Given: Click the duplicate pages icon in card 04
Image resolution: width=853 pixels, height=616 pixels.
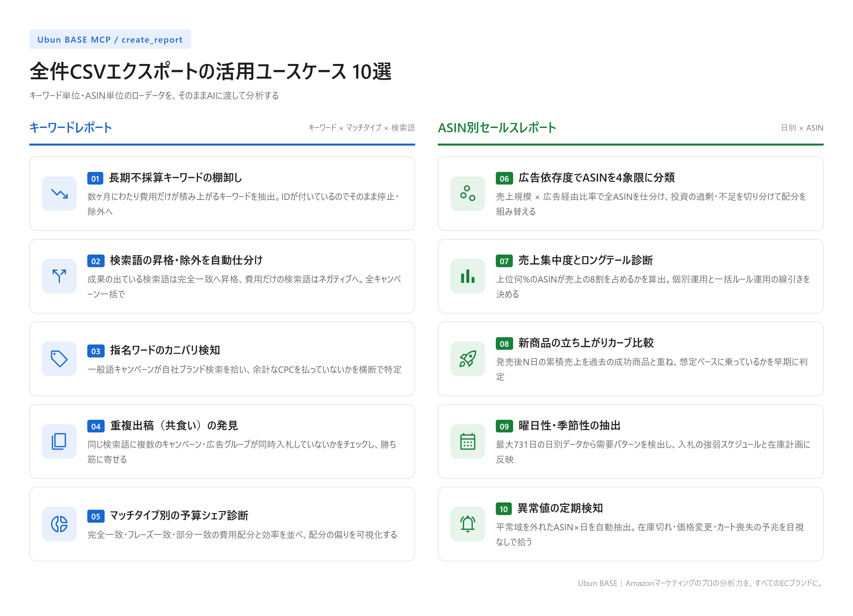Looking at the screenshot, I should (59, 441).
